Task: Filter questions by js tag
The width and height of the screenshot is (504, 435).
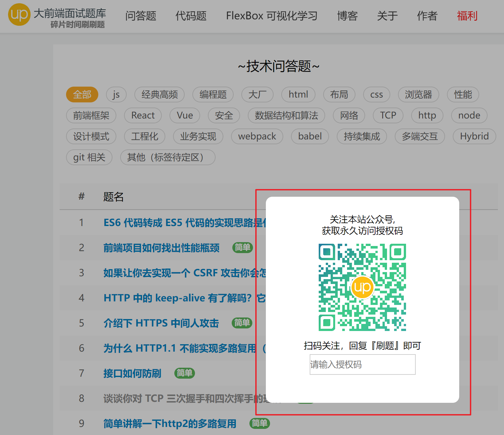Action: coord(116,94)
